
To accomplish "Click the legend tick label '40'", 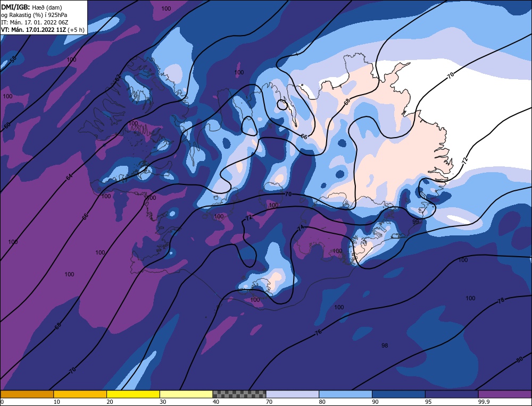I will click(216, 402).
